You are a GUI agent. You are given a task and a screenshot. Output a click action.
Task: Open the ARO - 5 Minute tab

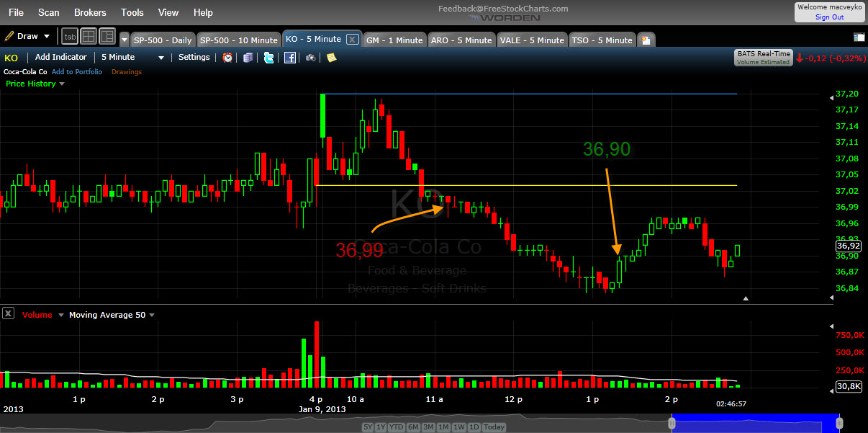461,40
